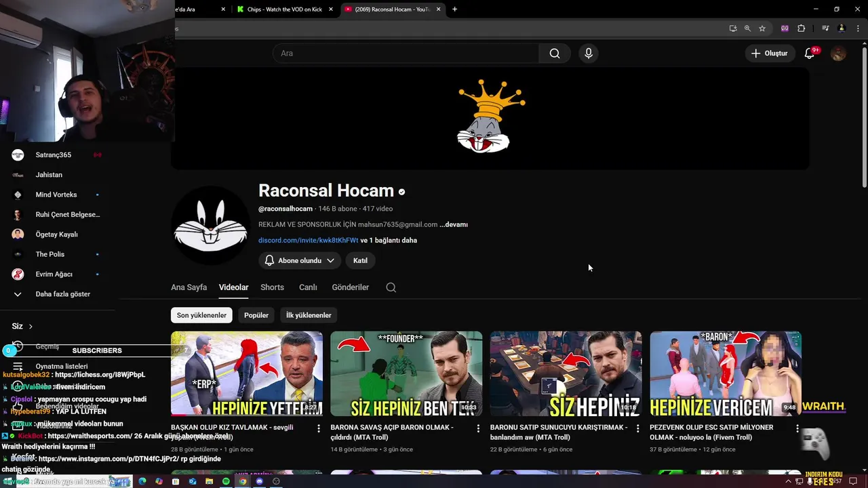Click the YouTube search magnifier button
Image resolution: width=868 pixels, height=488 pixels.
point(555,54)
